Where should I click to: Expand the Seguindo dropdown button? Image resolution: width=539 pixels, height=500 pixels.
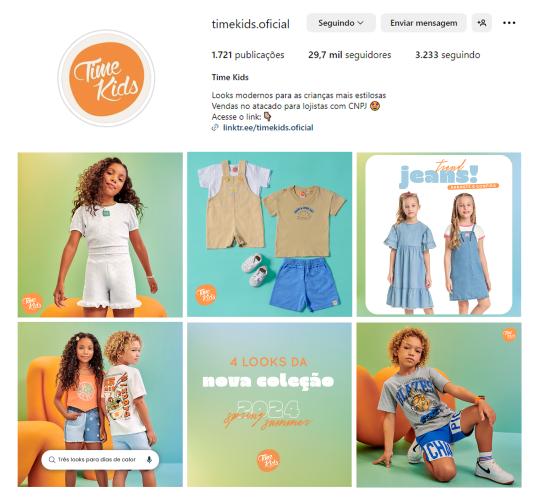coord(341,23)
